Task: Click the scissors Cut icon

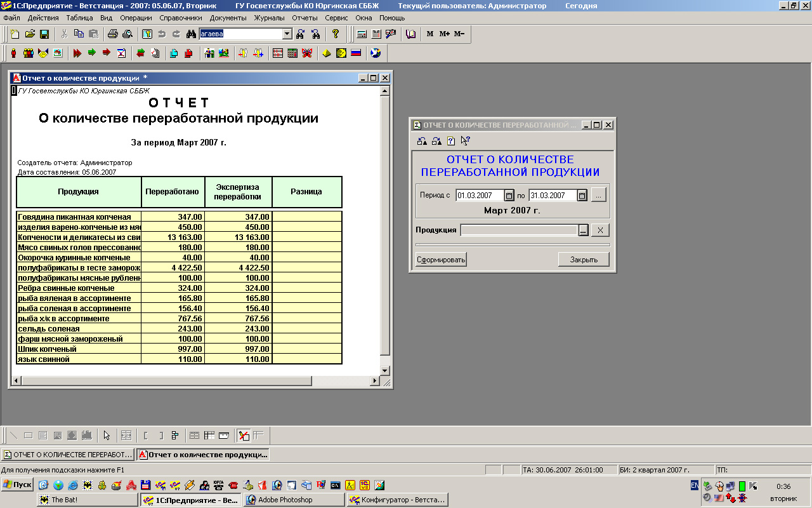Action: point(64,34)
